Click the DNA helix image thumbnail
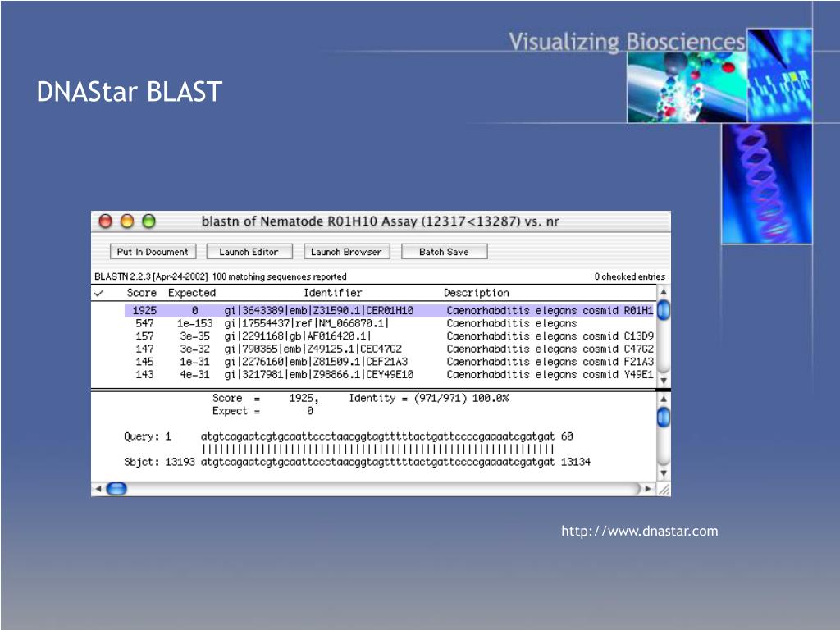The height and width of the screenshot is (630, 840). pos(767,184)
